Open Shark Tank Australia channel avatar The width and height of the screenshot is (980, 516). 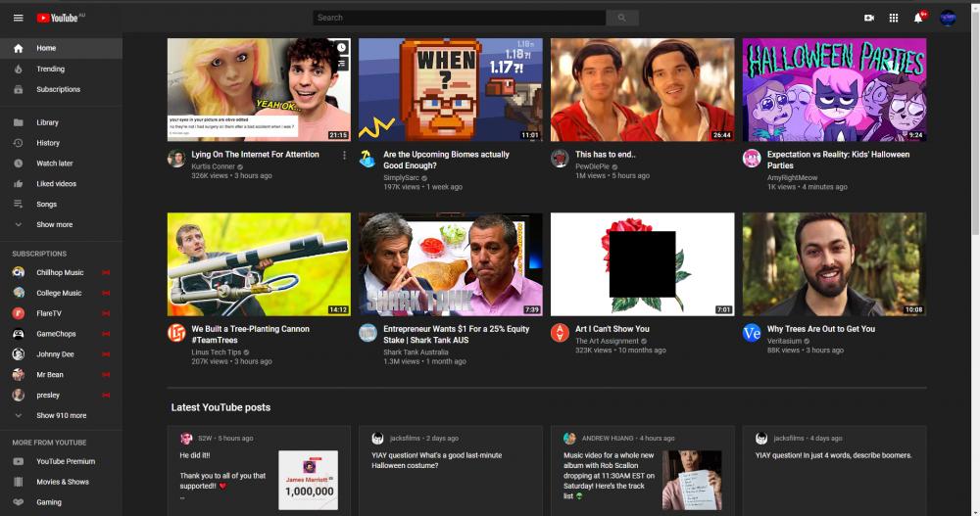[367, 333]
